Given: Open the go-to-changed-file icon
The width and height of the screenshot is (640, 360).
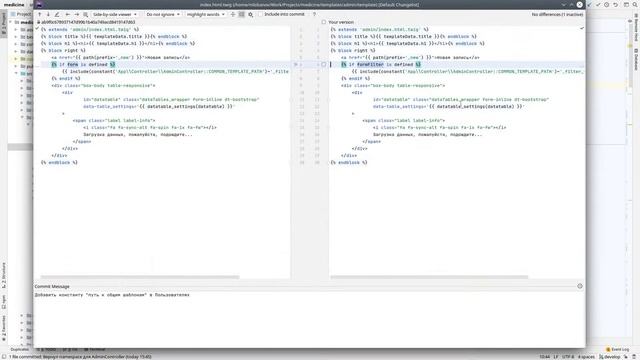Looking at the screenshot, I should pyautogui.click(x=85, y=14).
